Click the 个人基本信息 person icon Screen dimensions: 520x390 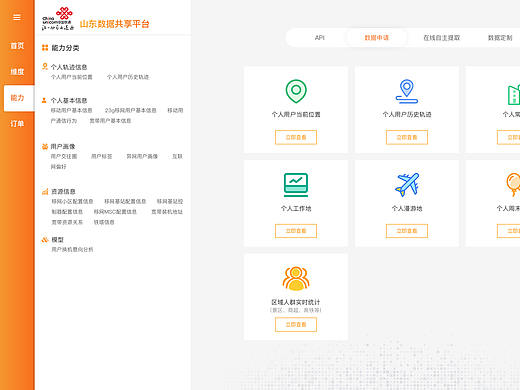point(44,100)
